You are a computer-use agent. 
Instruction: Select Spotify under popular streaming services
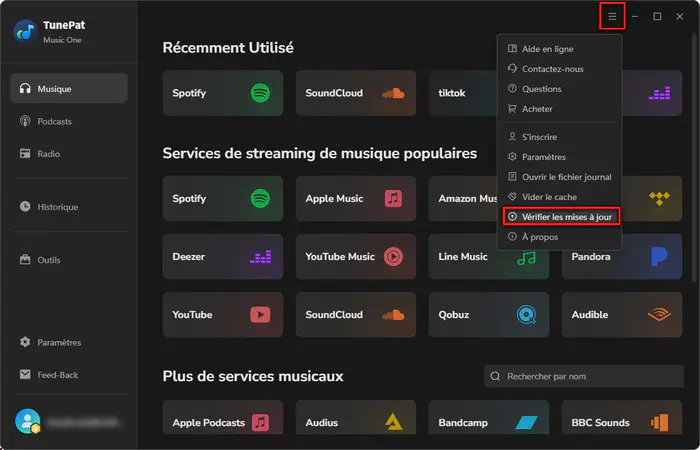coord(223,198)
